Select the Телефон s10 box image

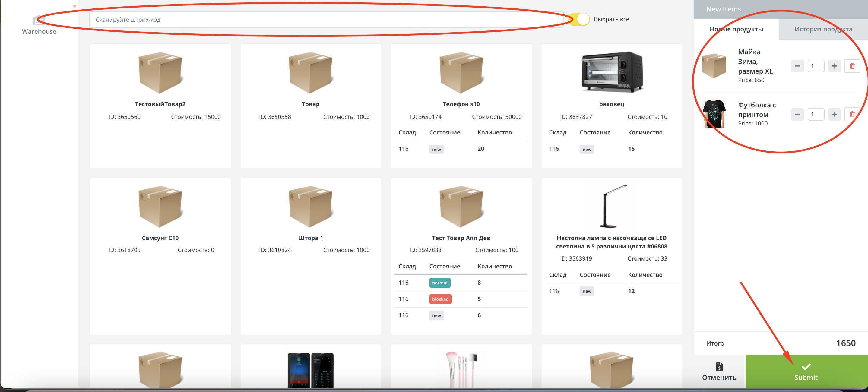coord(462,72)
